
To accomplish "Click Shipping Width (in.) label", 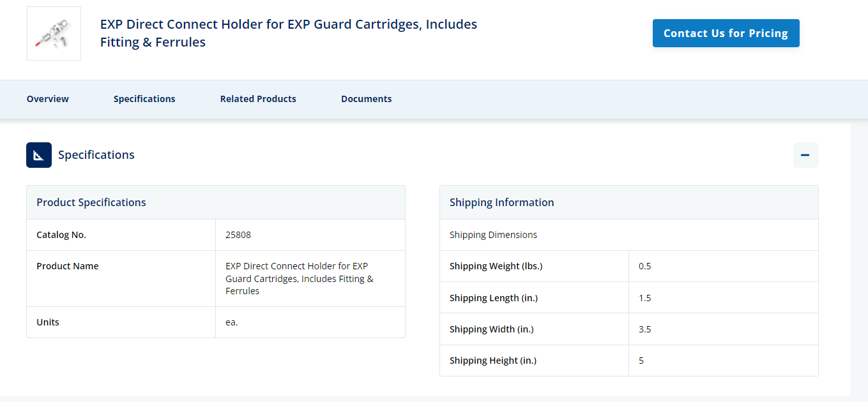I will 492,329.
